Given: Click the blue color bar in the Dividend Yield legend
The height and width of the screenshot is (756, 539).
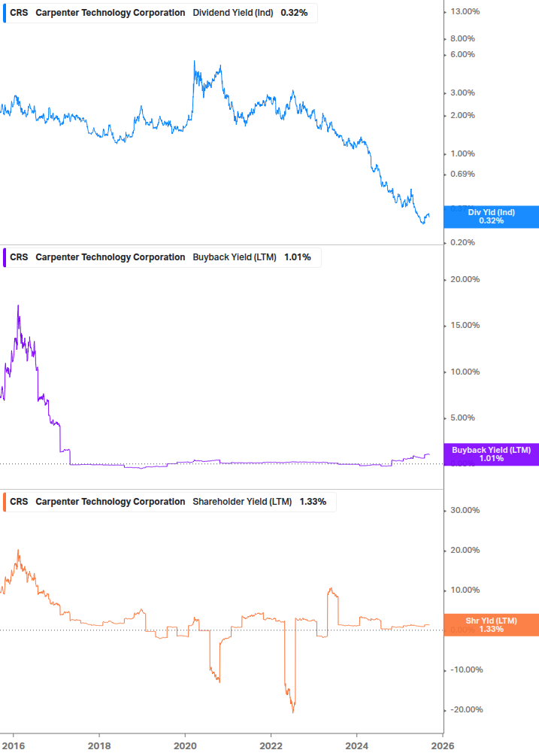Looking at the screenshot, I should [x=5, y=13].
